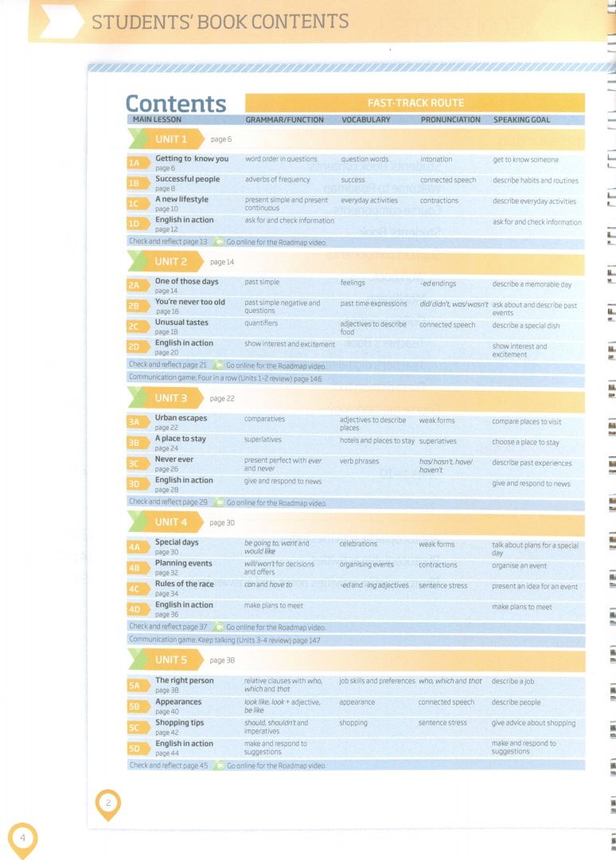Select the lesson Appearances
The image size is (616, 860).
(178, 702)
